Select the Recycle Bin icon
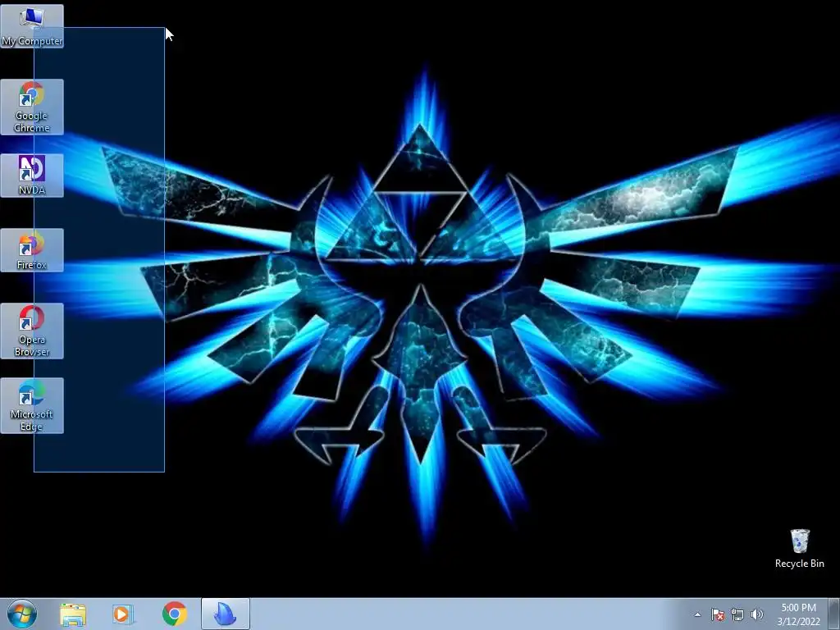 [799, 549]
